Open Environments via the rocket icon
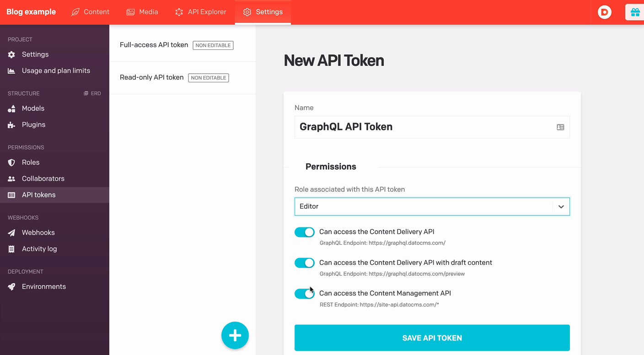644x355 pixels. tap(12, 287)
